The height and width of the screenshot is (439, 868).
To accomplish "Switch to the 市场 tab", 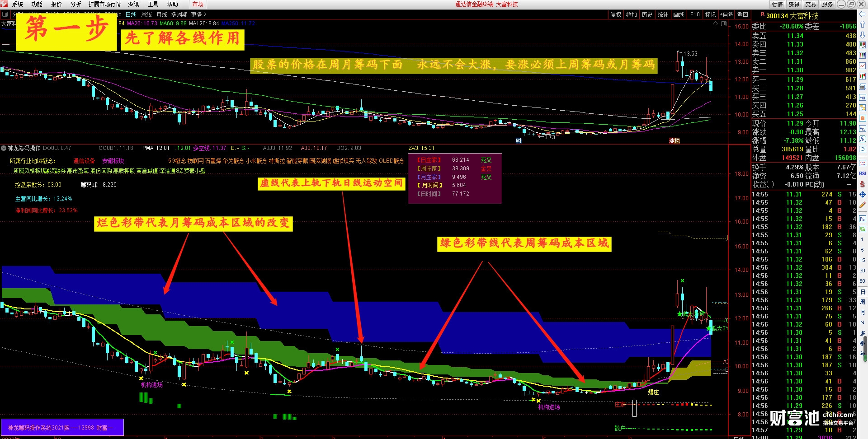I will (x=198, y=4).
